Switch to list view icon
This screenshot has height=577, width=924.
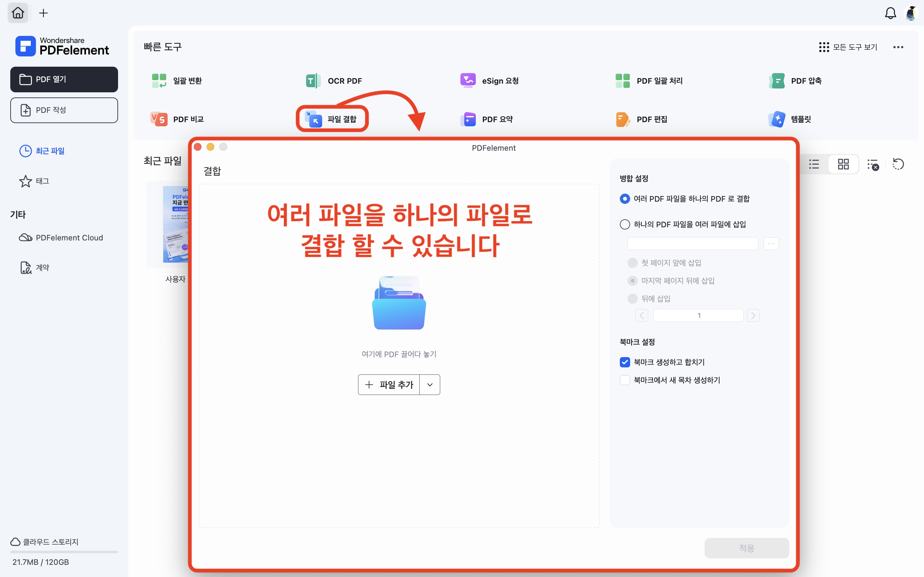pos(814,164)
